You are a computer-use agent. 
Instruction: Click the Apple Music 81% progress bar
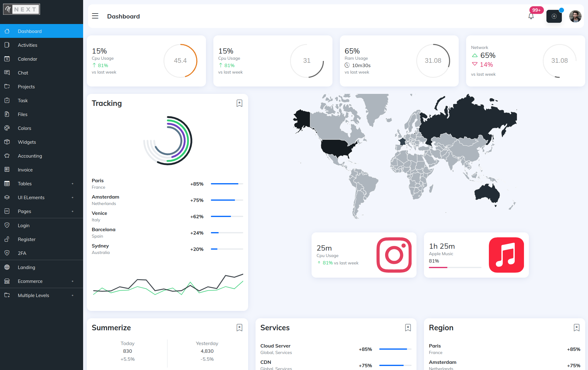[x=455, y=267]
